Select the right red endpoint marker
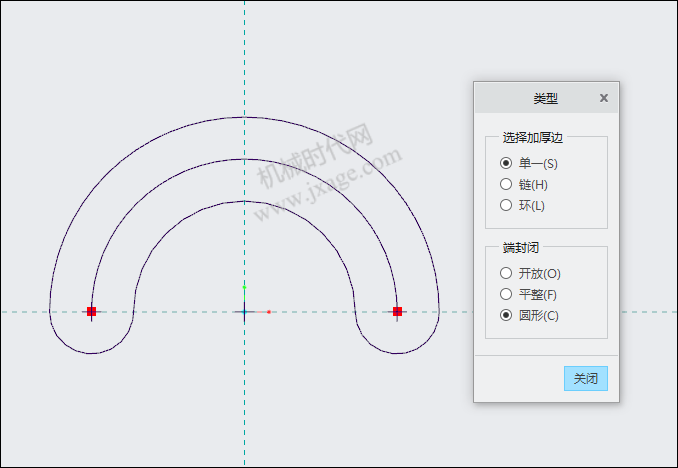 [x=397, y=312]
